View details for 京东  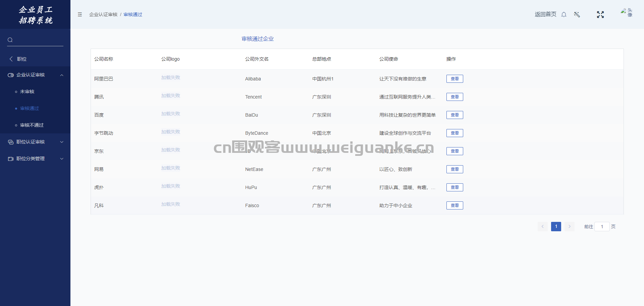(455, 151)
